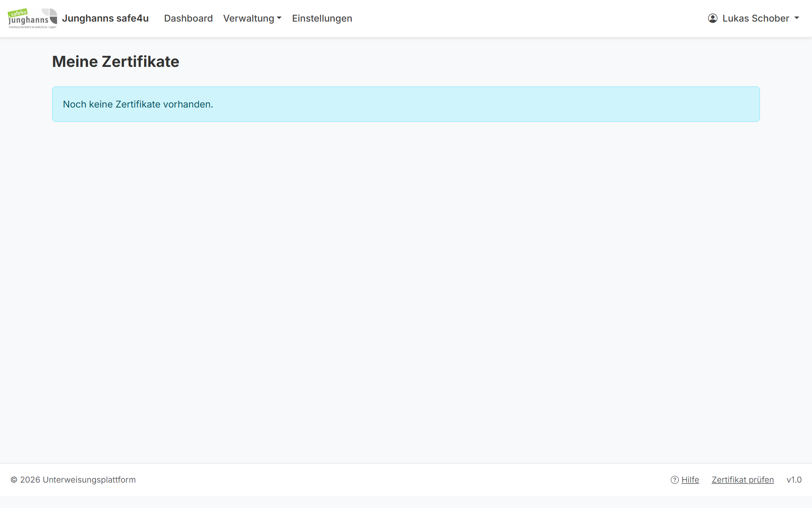812x508 pixels.
Task: Click the green safe4u tag on the logo
Action: 18,13
